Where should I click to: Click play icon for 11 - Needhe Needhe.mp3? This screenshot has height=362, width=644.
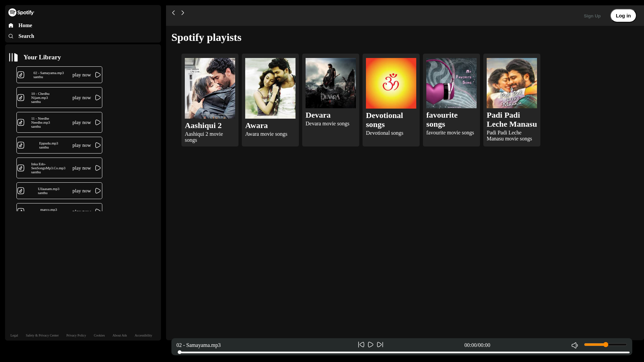(98, 122)
